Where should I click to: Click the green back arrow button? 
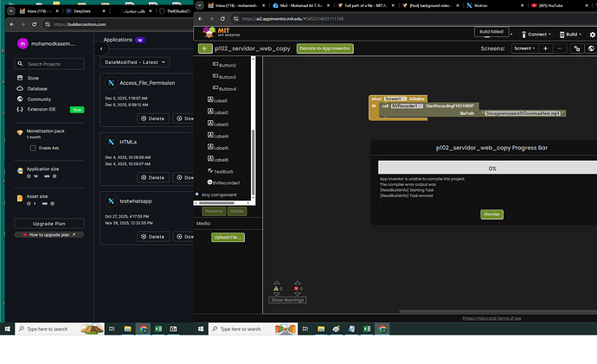(x=205, y=48)
